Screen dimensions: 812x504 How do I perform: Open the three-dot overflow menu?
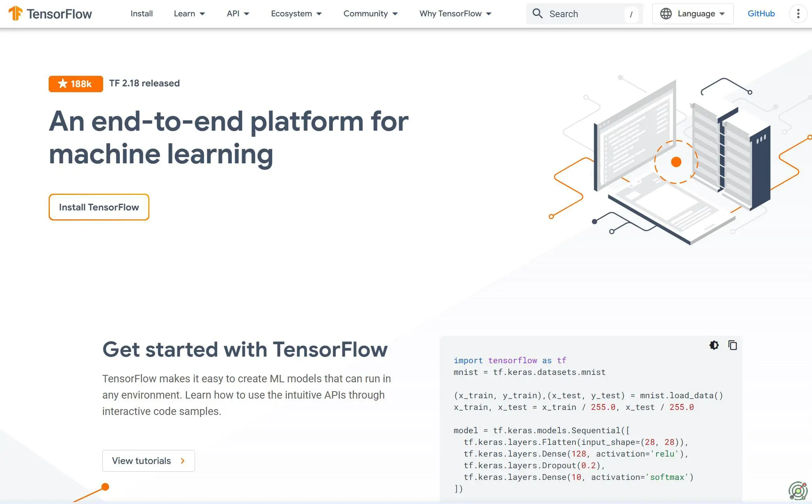coord(798,14)
